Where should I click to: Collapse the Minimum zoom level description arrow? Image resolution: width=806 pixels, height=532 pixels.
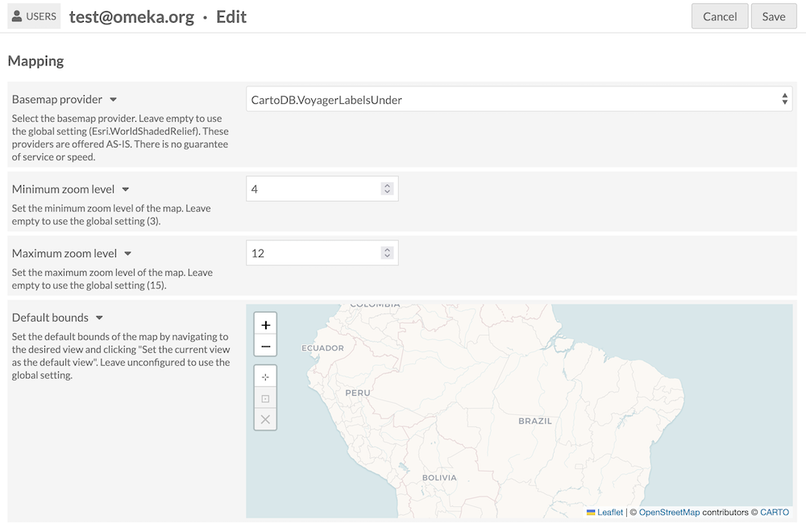(126, 189)
